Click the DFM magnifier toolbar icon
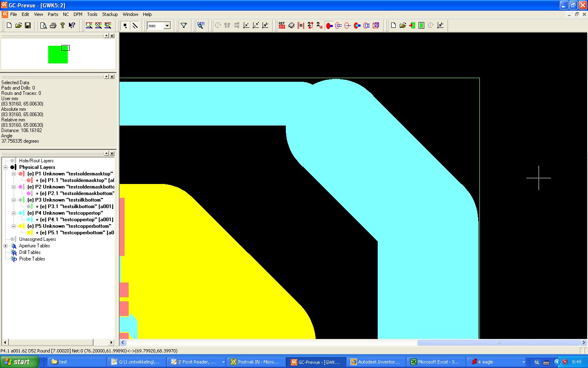The height and width of the screenshot is (368, 588). pyautogui.click(x=200, y=25)
